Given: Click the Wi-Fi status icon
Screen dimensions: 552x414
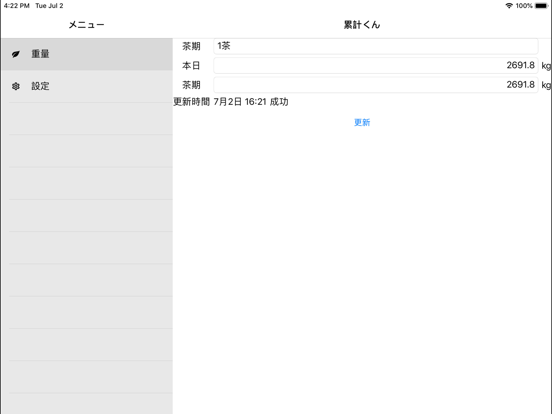Looking at the screenshot, I should (509, 6).
